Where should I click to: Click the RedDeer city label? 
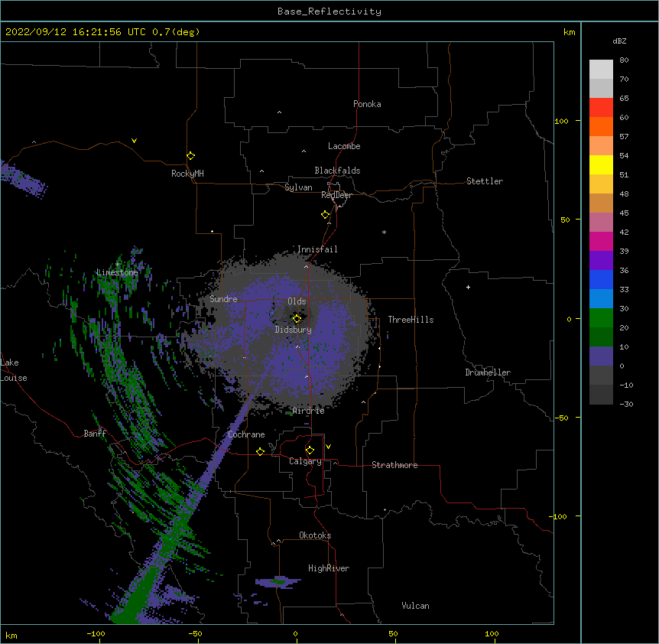click(336, 195)
